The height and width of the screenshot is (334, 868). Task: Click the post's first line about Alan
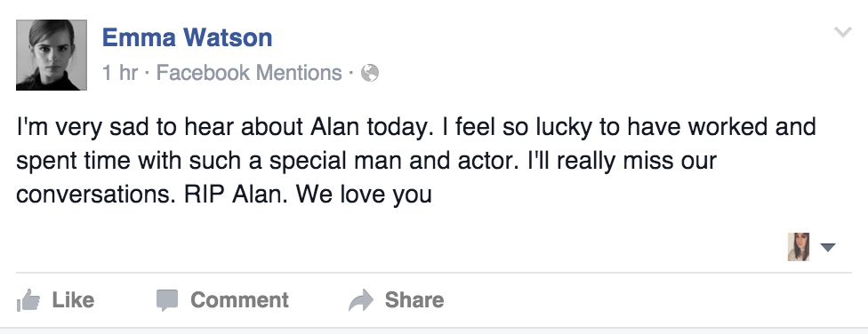pyautogui.click(x=415, y=127)
